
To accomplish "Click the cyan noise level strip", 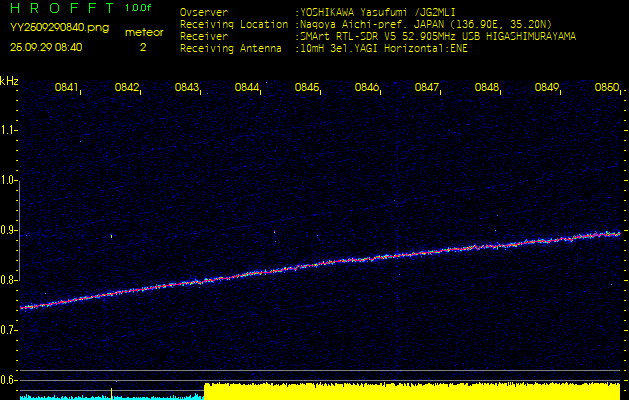I will point(100,396).
